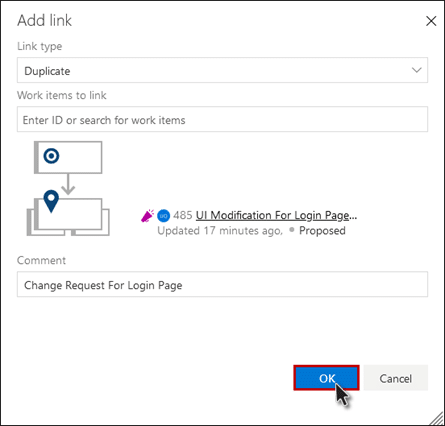The height and width of the screenshot is (426, 445).
Task: Expand the Link type chevron arrow
Action: click(416, 70)
